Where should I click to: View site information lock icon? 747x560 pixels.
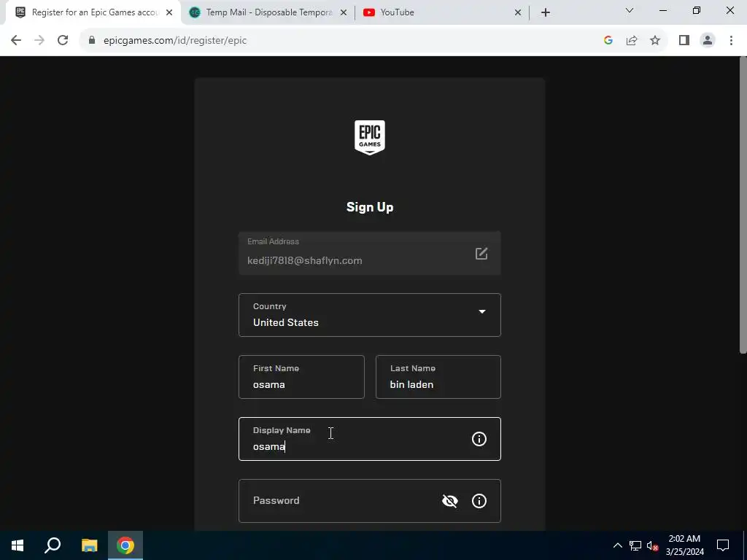point(92,40)
